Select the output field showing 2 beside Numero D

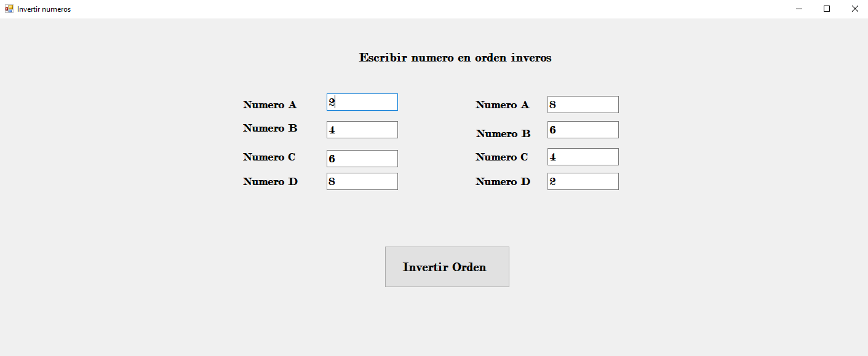[582, 181]
